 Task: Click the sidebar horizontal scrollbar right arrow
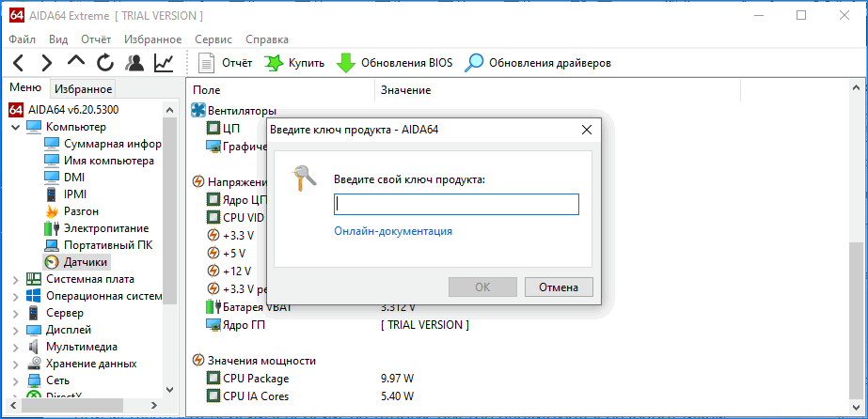pyautogui.click(x=154, y=405)
